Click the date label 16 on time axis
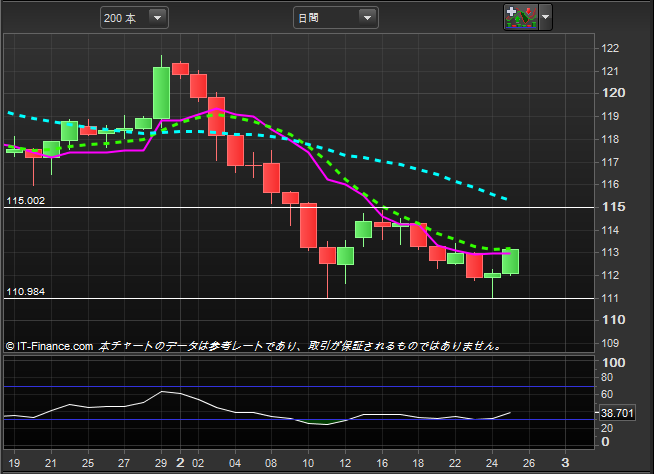 382,463
